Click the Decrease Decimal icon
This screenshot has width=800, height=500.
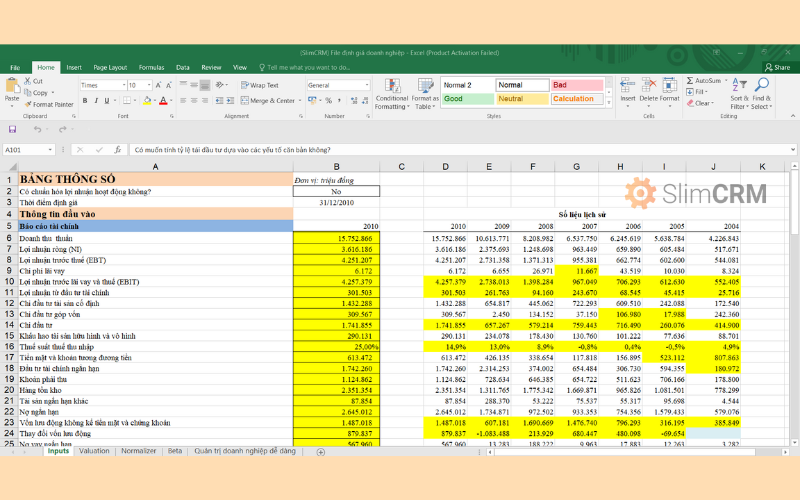click(x=365, y=101)
